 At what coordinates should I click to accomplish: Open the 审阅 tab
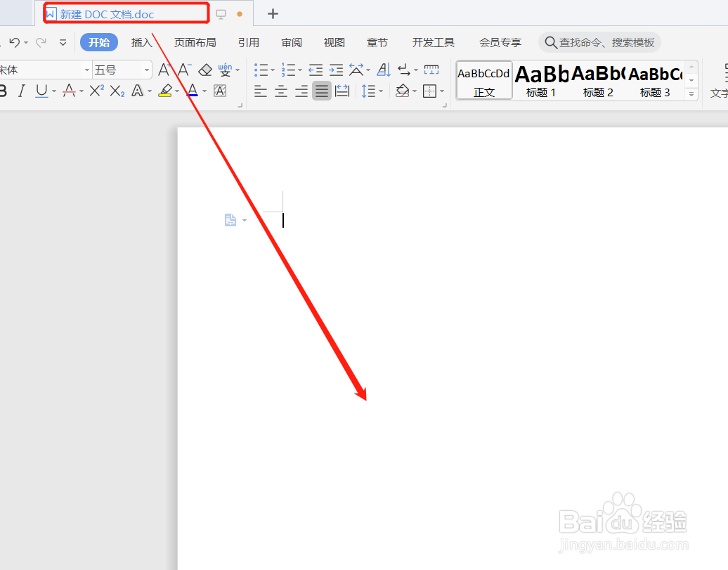tap(292, 43)
